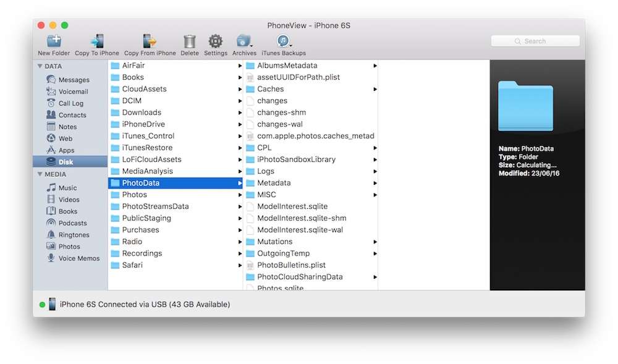
Task: Select the PhotoStreamsData folder
Action: (176, 206)
